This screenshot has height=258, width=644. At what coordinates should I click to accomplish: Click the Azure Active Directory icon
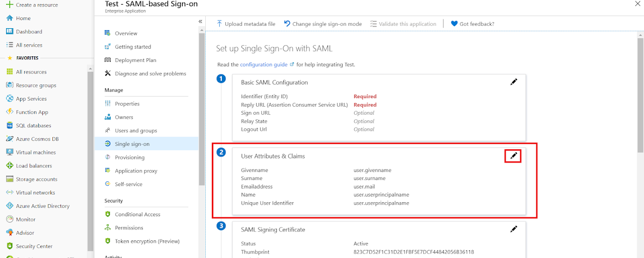9,206
